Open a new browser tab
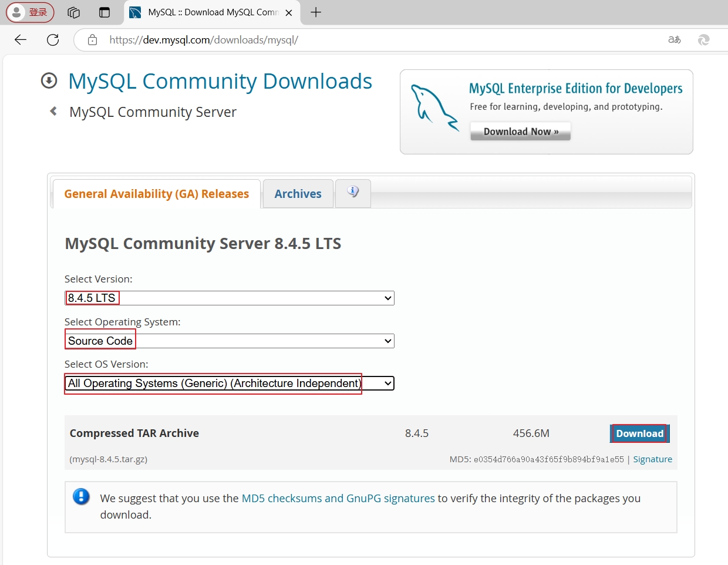The height and width of the screenshot is (565, 728). [316, 12]
